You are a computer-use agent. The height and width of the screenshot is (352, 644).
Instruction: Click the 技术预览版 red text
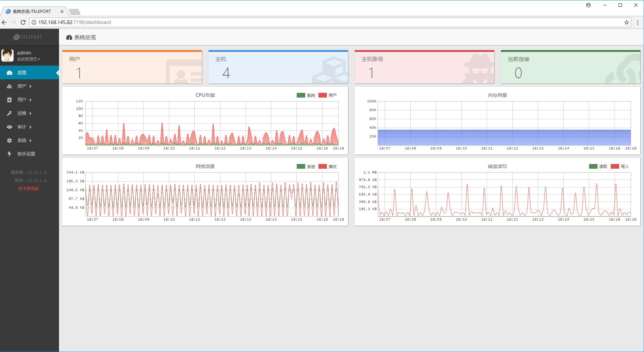(28, 189)
